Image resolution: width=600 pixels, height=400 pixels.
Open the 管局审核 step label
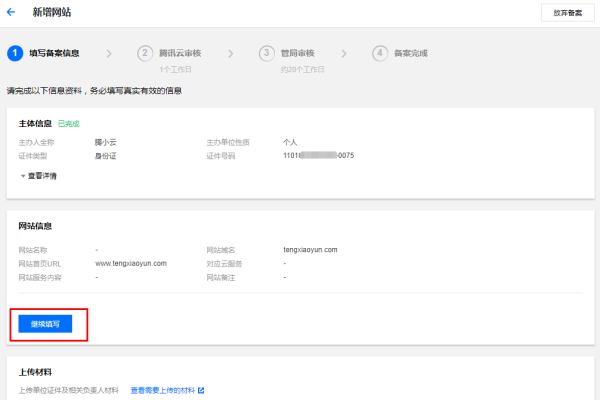point(298,53)
